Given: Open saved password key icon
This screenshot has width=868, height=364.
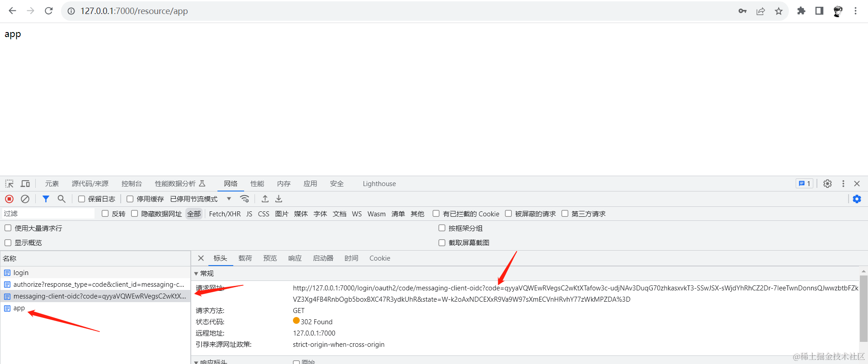Looking at the screenshot, I should click(x=742, y=11).
